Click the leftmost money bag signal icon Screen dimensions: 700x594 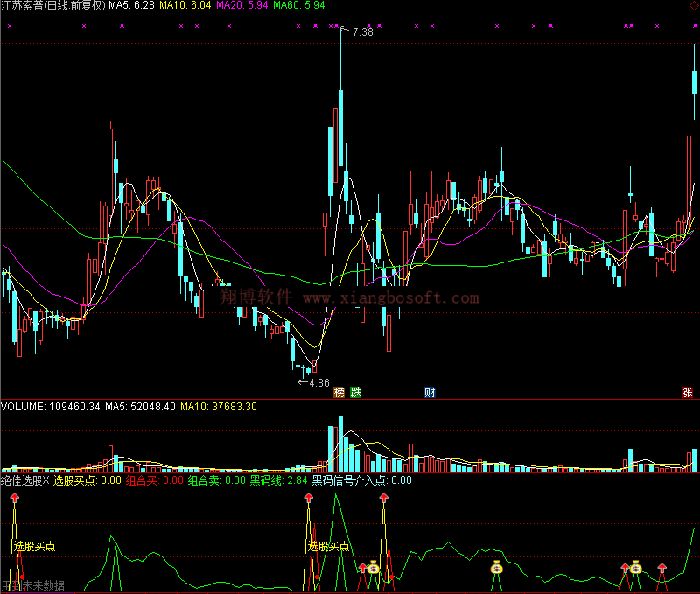[373, 567]
